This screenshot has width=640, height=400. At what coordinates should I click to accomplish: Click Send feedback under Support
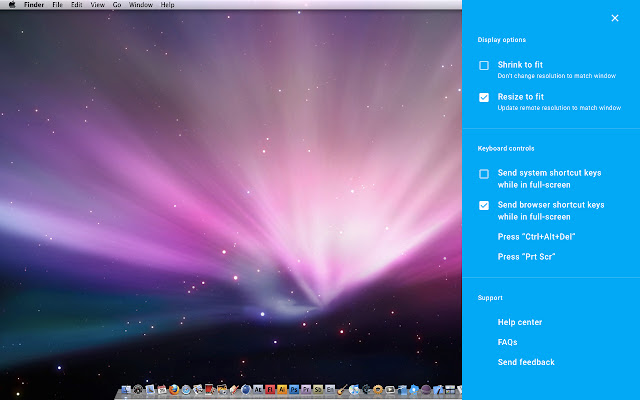[525, 362]
